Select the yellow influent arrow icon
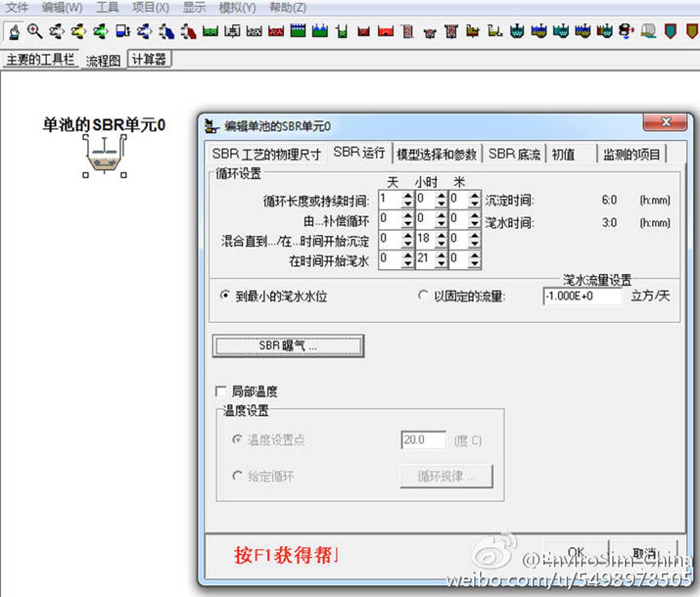This screenshot has height=597, width=700. 78,31
